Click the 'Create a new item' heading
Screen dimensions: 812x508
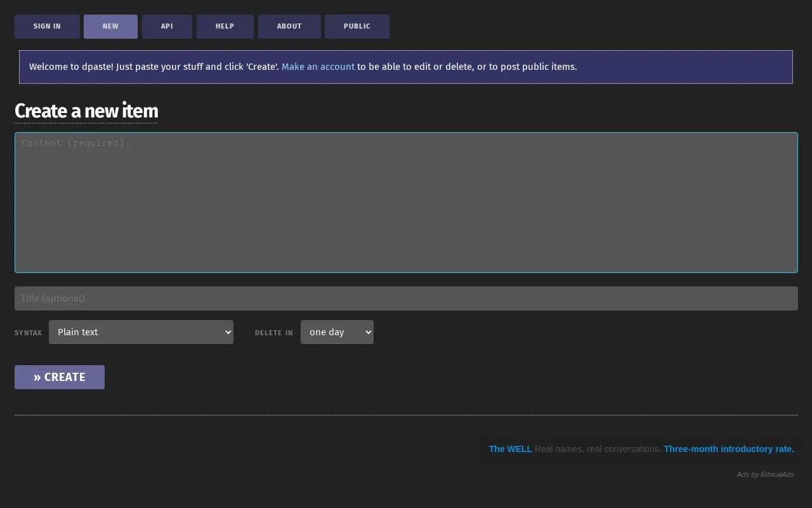coord(86,111)
